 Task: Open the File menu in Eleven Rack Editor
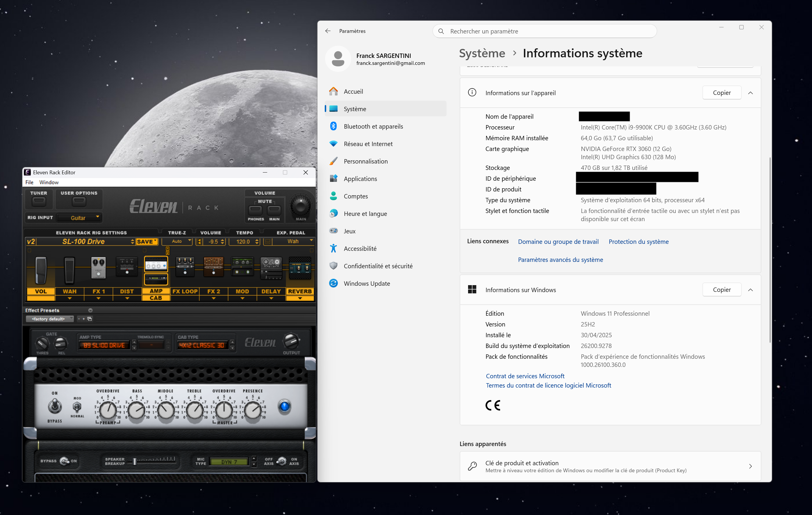tap(29, 182)
